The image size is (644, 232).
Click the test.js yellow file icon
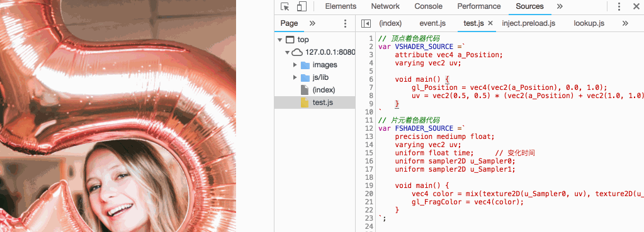304,102
